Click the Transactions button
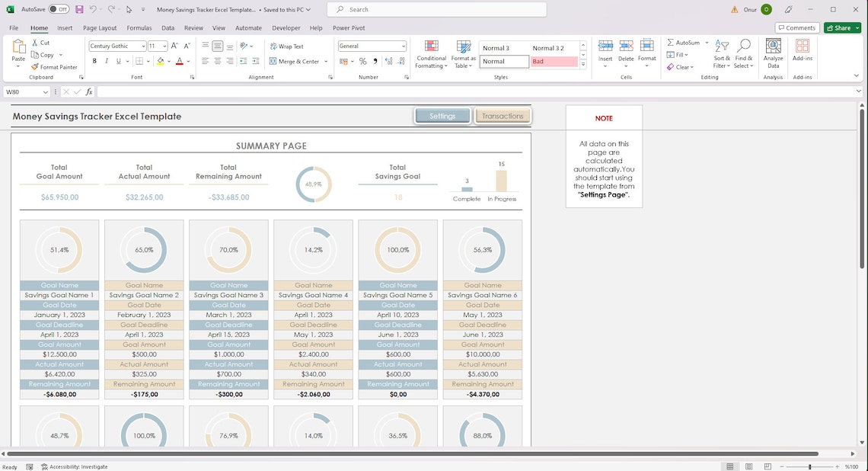 tap(503, 116)
